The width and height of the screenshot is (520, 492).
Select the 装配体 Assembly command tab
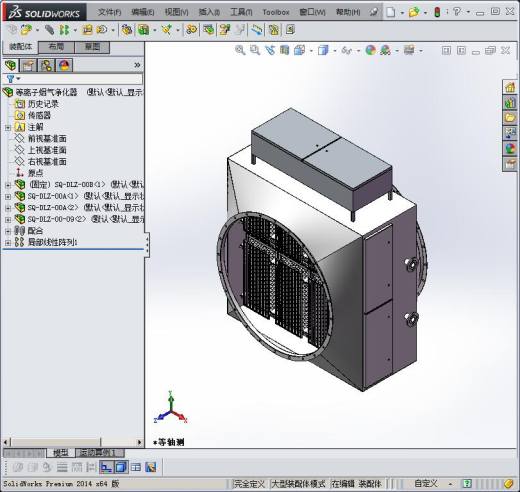pyautogui.click(x=20, y=47)
